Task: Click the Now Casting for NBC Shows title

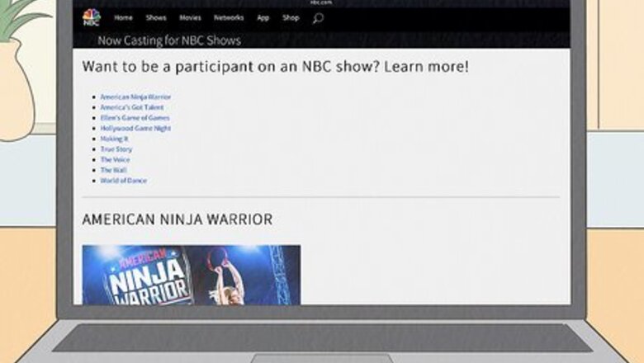Action: (x=169, y=40)
